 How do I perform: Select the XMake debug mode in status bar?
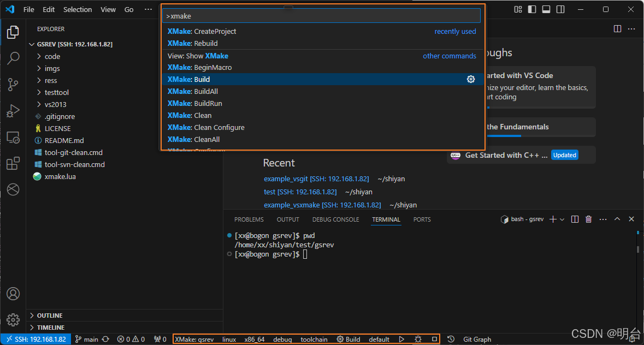click(x=282, y=339)
